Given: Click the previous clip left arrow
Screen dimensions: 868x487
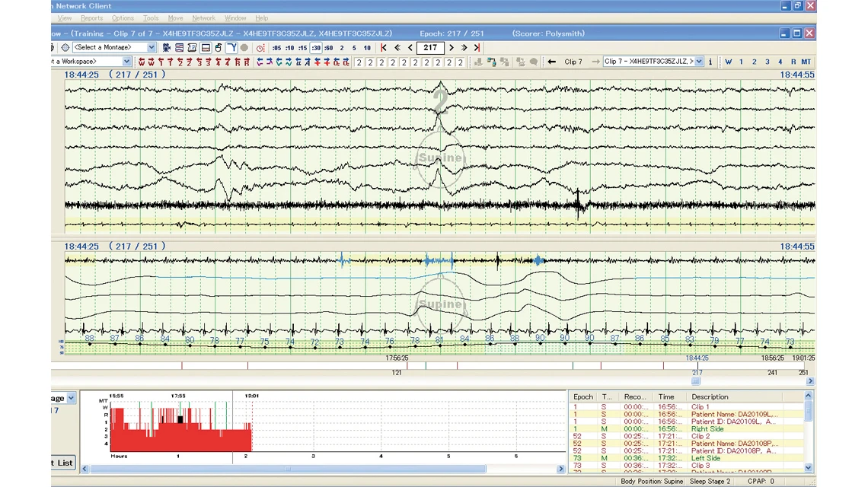Looking at the screenshot, I should pos(552,62).
